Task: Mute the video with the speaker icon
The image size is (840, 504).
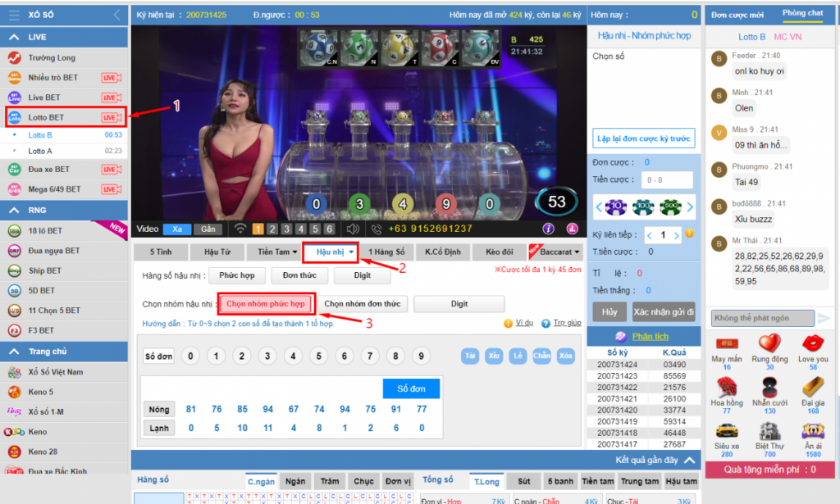Action: pyautogui.click(x=353, y=229)
